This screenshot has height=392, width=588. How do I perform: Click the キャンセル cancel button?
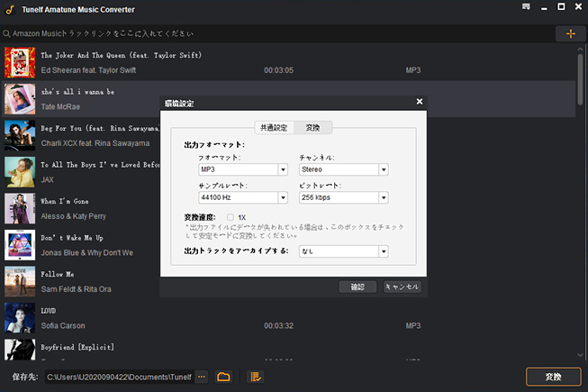pos(403,287)
